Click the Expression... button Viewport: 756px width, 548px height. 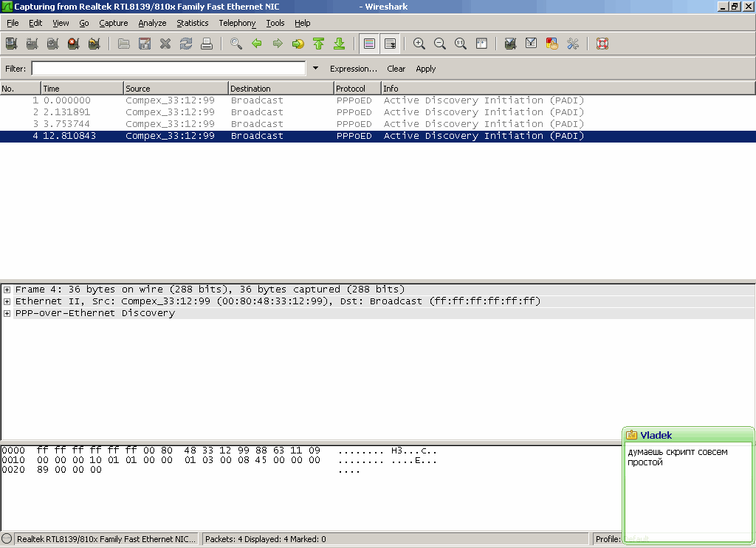click(x=354, y=69)
